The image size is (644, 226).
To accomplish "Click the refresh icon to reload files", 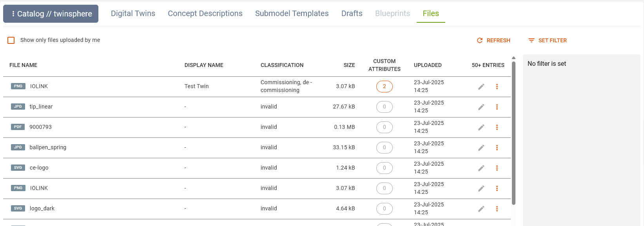I will coord(479,40).
